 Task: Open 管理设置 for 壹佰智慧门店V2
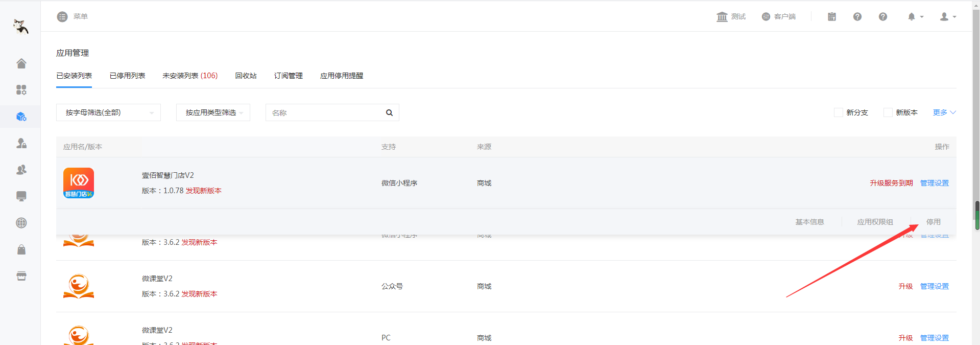click(934, 183)
